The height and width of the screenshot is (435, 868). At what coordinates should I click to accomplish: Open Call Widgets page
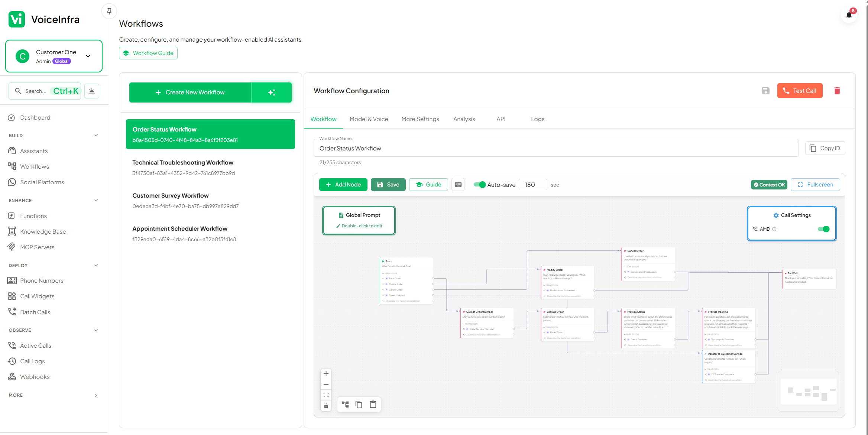tap(37, 296)
